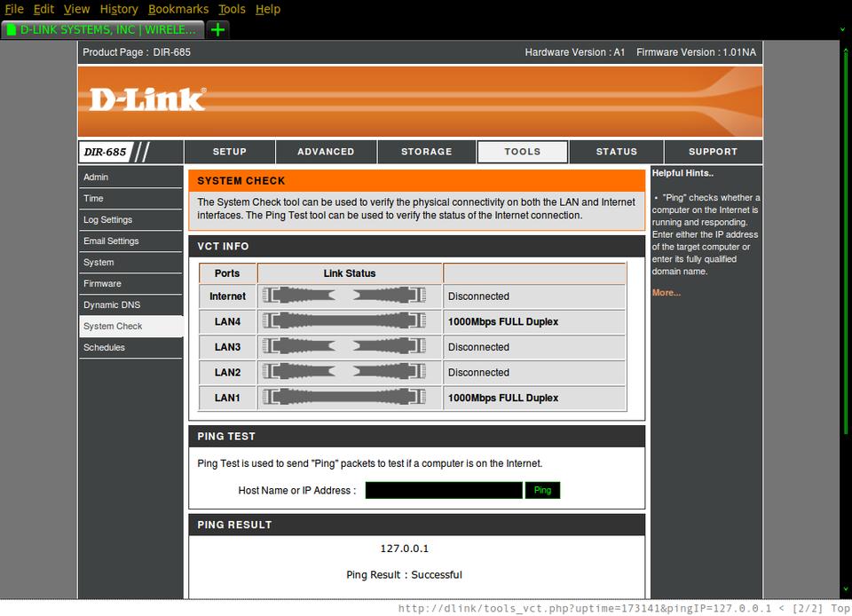The image size is (852, 616).
Task: Switch to the STATUS tab
Action: click(x=616, y=152)
